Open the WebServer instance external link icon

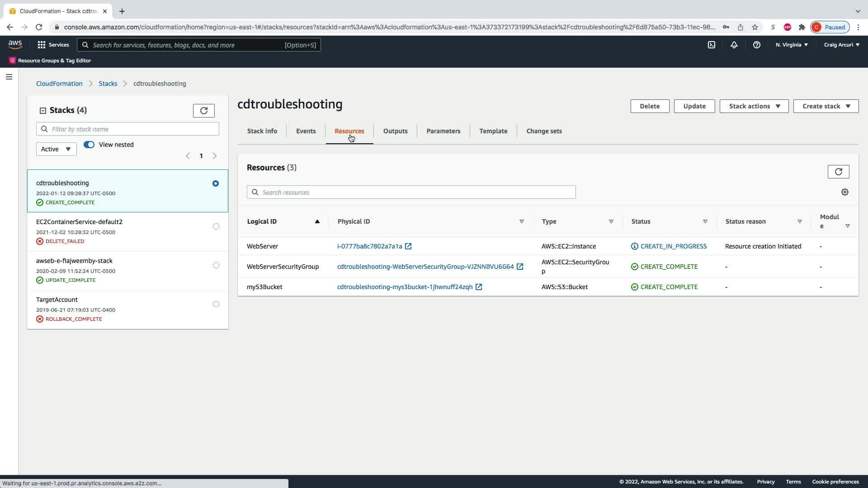408,246
